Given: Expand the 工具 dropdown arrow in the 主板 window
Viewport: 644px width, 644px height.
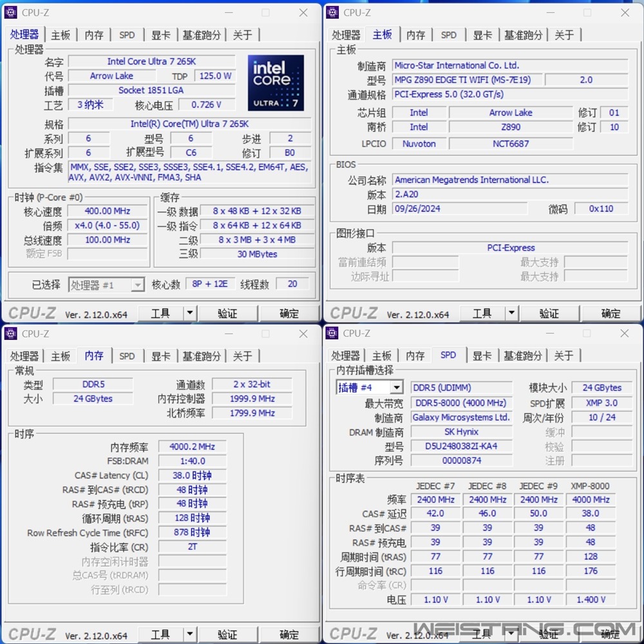Looking at the screenshot, I should [x=511, y=313].
